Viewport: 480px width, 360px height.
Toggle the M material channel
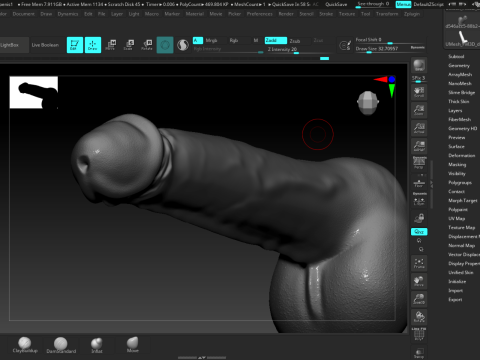tap(256, 40)
